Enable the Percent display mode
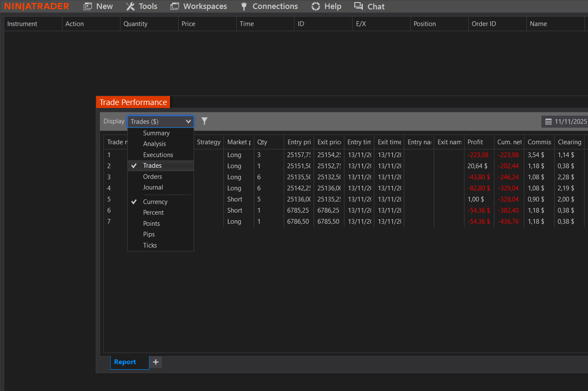 153,212
